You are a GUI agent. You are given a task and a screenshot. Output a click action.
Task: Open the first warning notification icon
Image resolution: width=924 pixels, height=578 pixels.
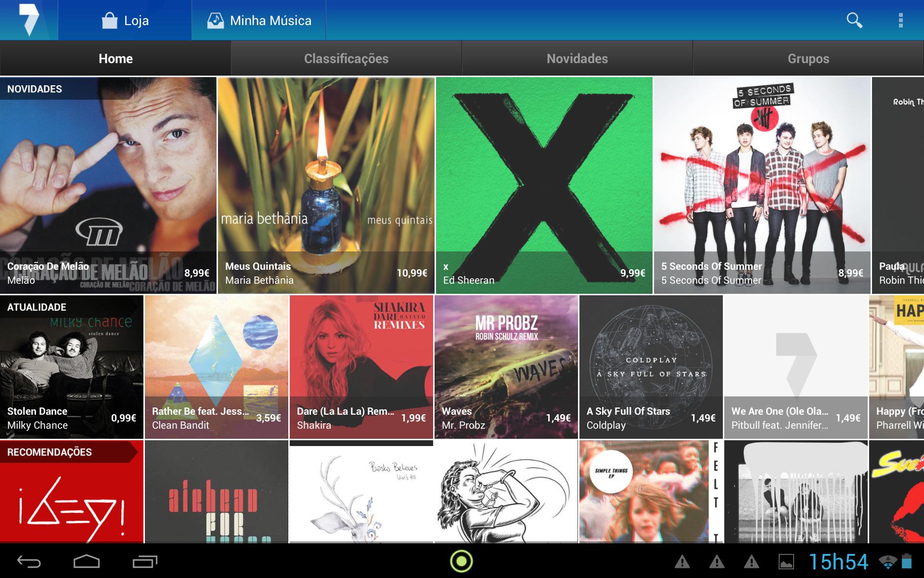(682, 562)
